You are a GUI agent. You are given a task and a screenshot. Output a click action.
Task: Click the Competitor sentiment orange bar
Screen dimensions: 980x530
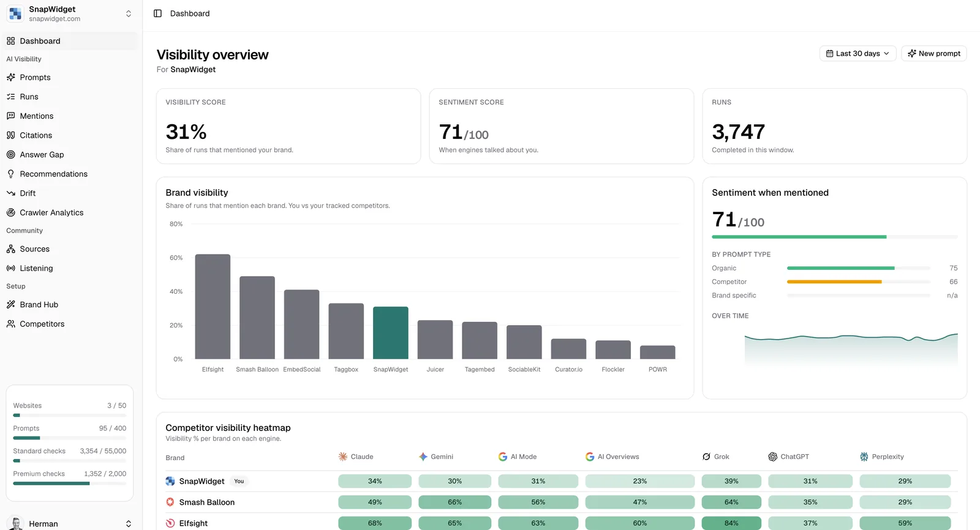(834, 282)
